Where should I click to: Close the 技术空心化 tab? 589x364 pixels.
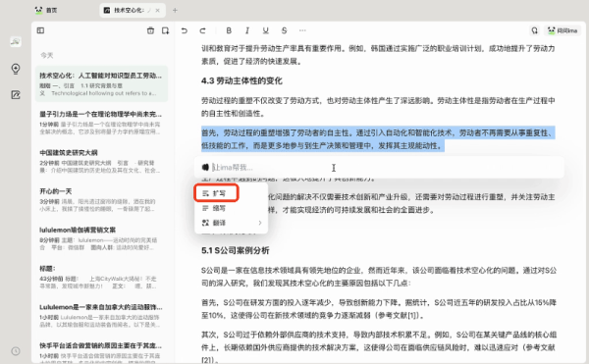[x=157, y=10]
